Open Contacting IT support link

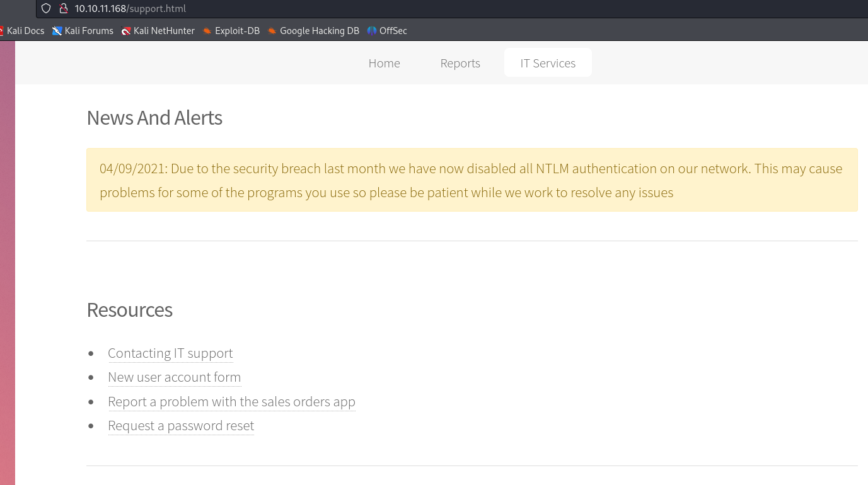tap(170, 353)
